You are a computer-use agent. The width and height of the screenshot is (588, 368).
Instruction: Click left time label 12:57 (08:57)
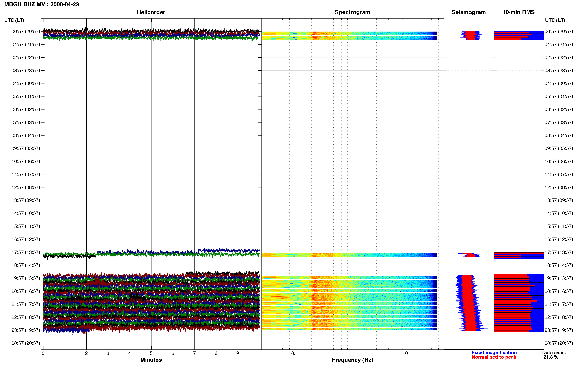pyautogui.click(x=26, y=187)
